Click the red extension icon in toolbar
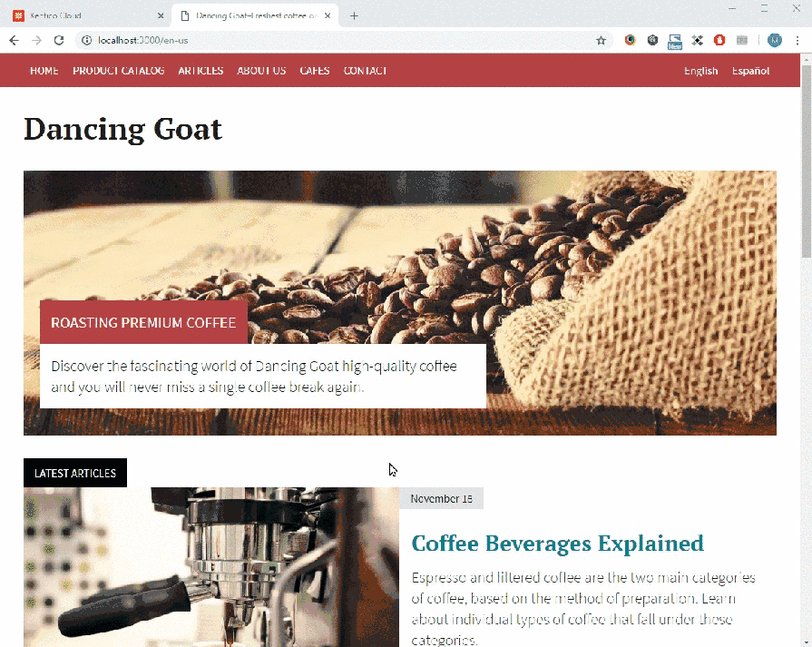This screenshot has width=812, height=647. pyautogui.click(x=719, y=40)
